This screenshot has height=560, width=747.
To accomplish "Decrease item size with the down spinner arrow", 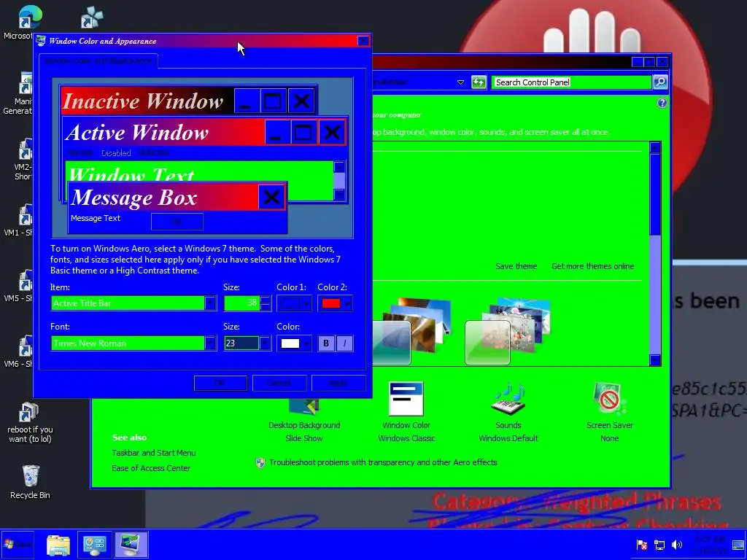I will [x=266, y=307].
